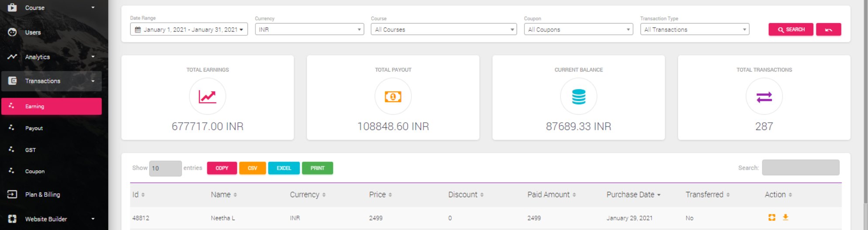Click the reset arrow button beside Search
Viewport: 868px width, 230px height.
[828, 29]
